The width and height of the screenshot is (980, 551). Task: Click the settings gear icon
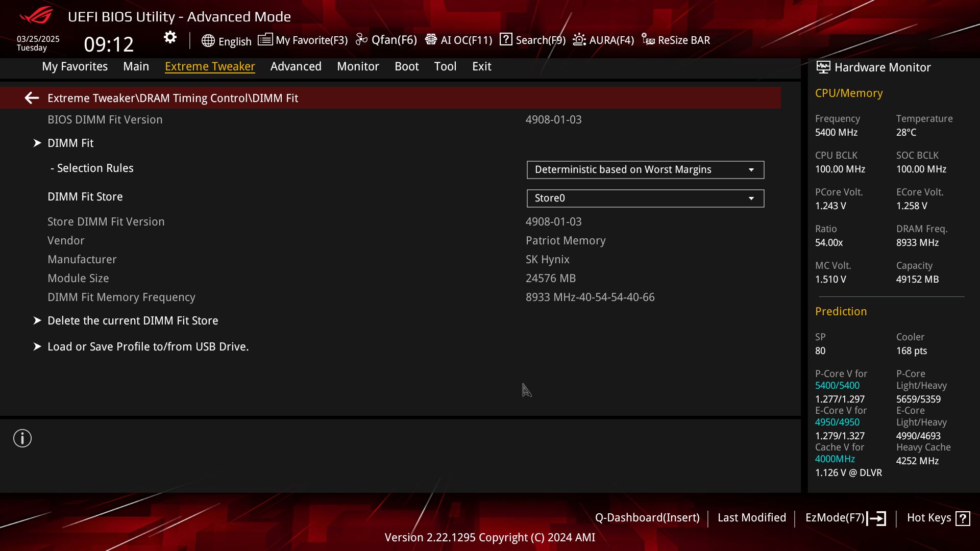170,37
